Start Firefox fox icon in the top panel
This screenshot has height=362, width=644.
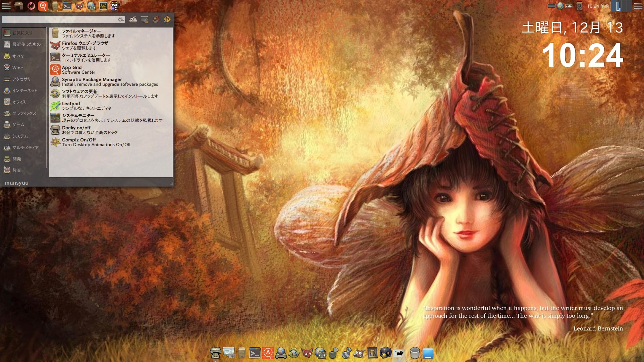[79, 6]
